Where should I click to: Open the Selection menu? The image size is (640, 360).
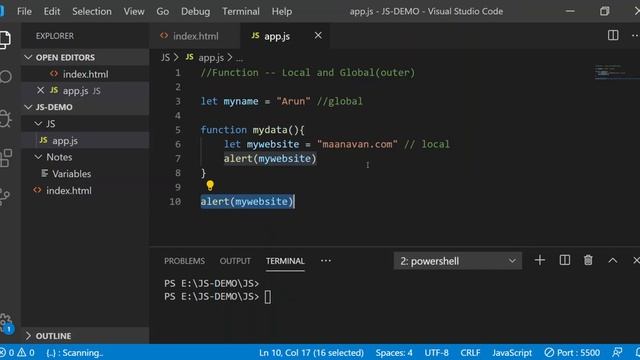92,11
